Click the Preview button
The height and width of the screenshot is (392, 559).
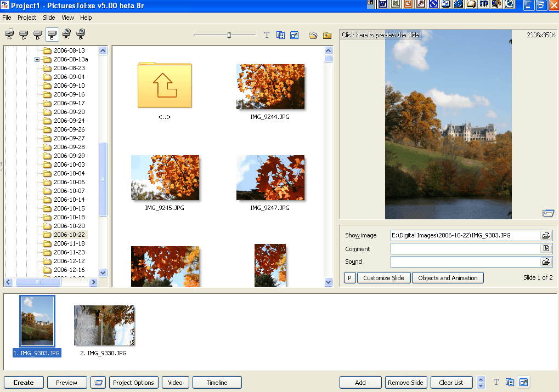(67, 383)
